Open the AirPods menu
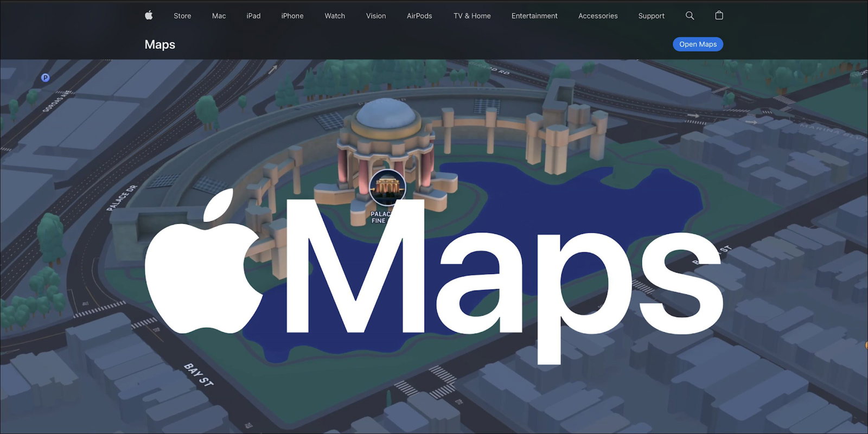This screenshot has height=434, width=868. (x=419, y=16)
